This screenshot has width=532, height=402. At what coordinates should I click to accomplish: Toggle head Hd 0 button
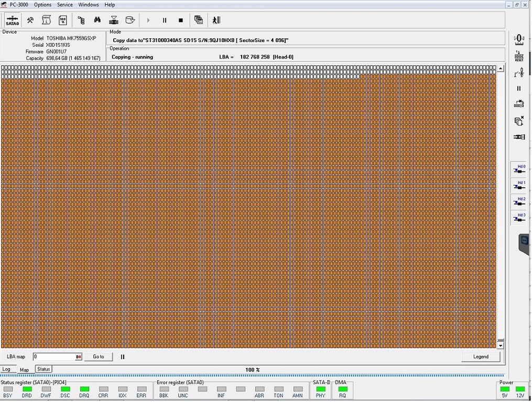[x=519, y=170]
